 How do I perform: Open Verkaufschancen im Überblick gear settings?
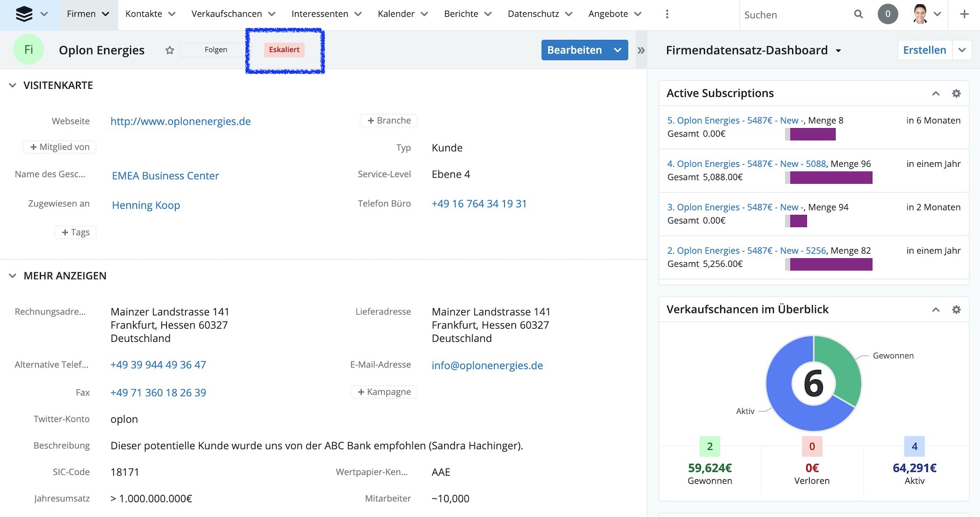[957, 310]
